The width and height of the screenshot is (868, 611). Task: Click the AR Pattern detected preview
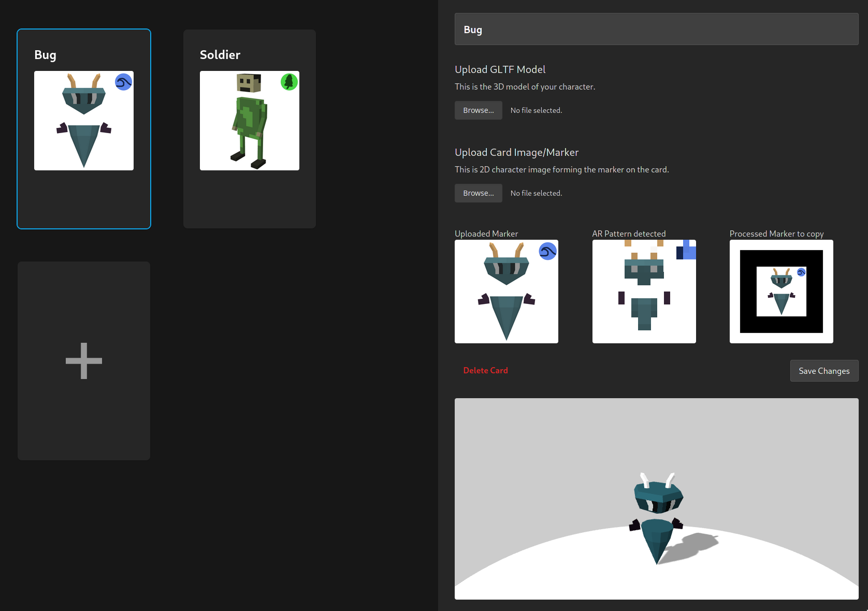point(644,292)
